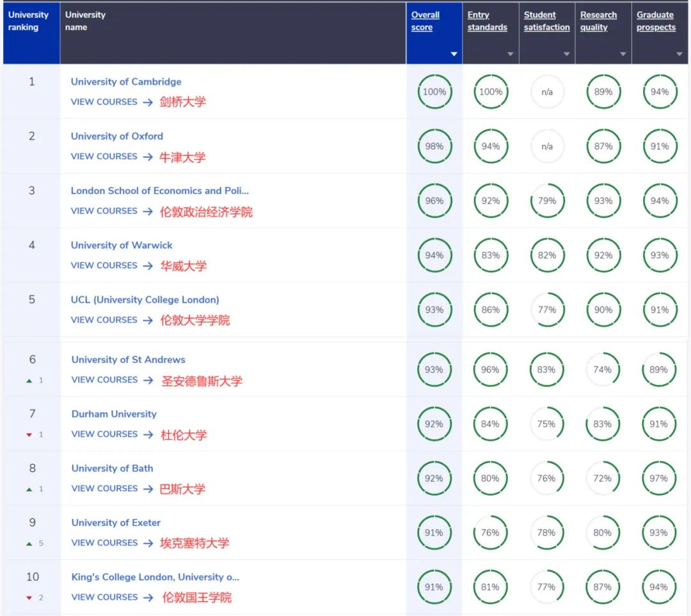Screen dimensions: 691x616
Task: Sort by Entry standards column header
Action: [487, 20]
